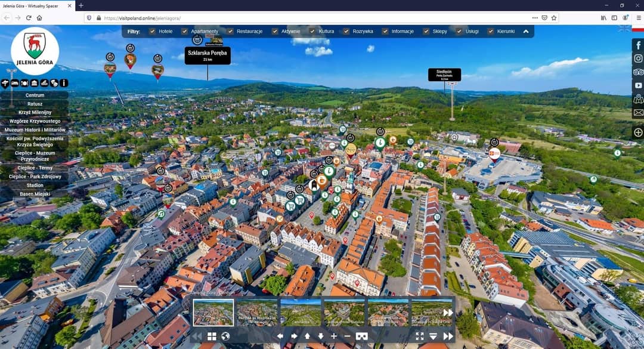
Task: Uncheck the Hotele filter
Action: point(152,31)
